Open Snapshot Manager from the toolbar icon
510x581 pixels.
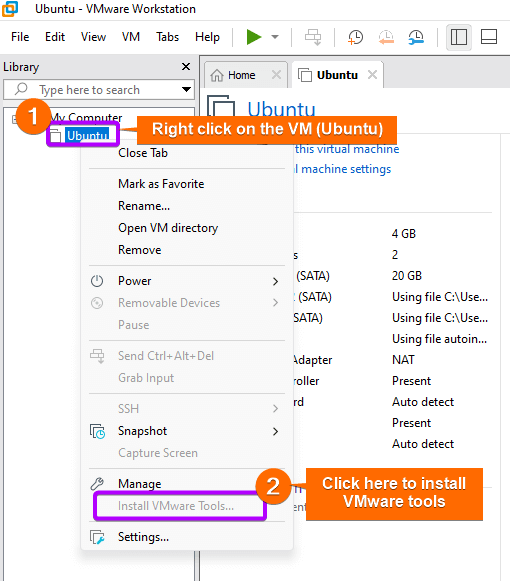point(416,37)
